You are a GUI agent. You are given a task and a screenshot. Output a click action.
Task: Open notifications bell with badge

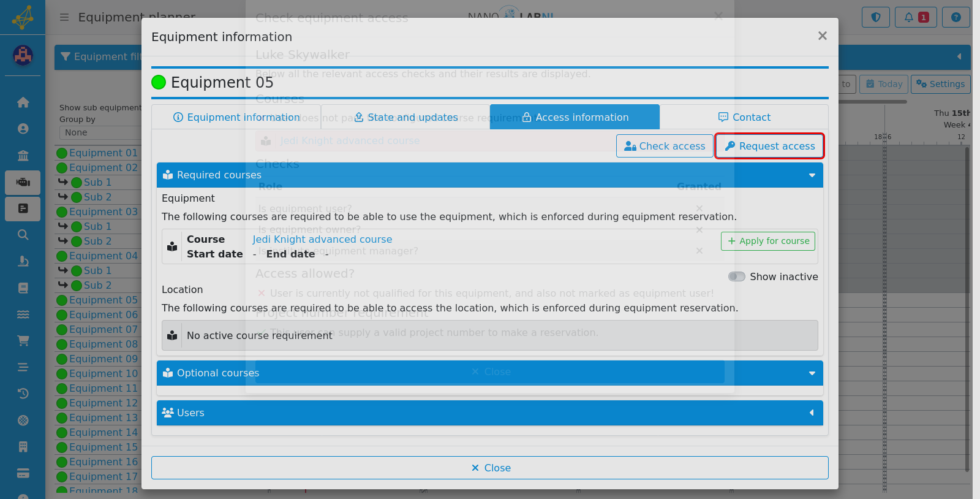tap(916, 17)
